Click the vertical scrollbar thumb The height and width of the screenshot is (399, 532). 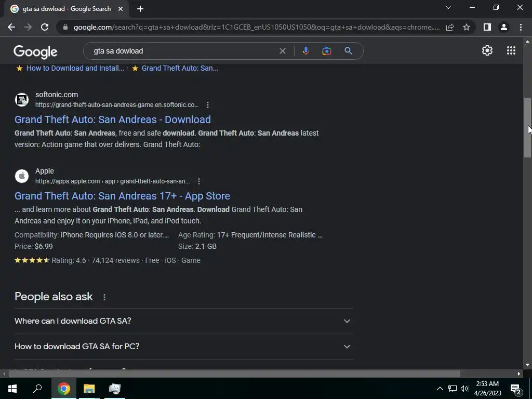[527, 128]
